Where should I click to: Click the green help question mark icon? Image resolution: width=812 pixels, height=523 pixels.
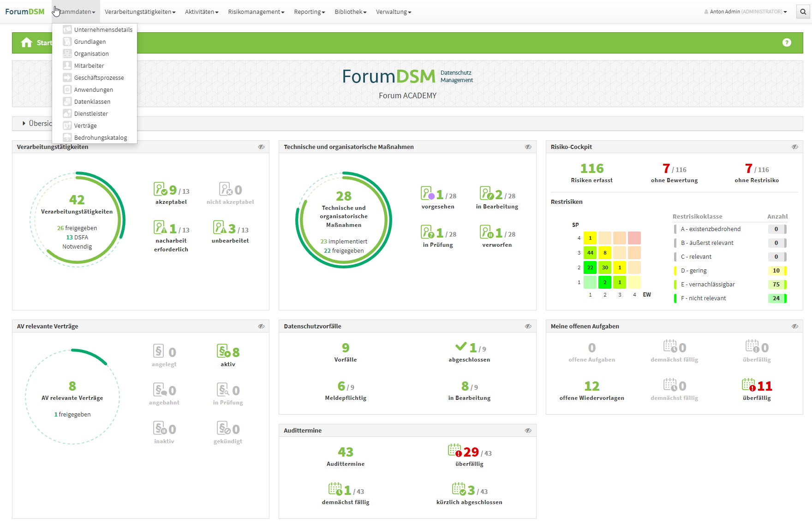tap(787, 42)
